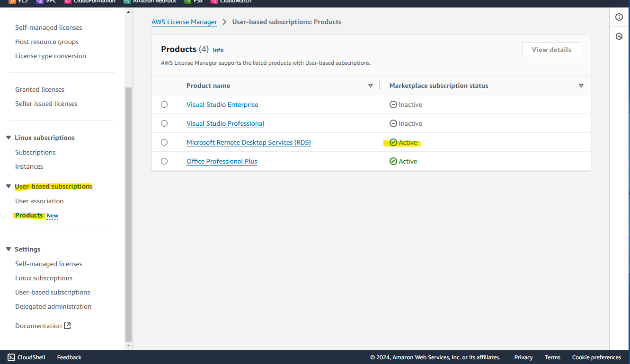Image resolution: width=630 pixels, height=364 pixels.
Task: Select the Office Professional Plus radio button
Action: 164,161
